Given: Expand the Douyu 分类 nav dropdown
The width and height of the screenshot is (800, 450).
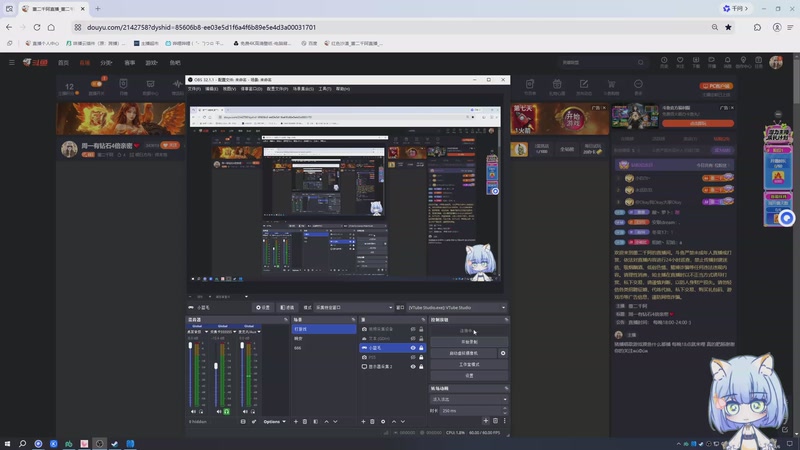Looking at the screenshot, I should [106, 62].
